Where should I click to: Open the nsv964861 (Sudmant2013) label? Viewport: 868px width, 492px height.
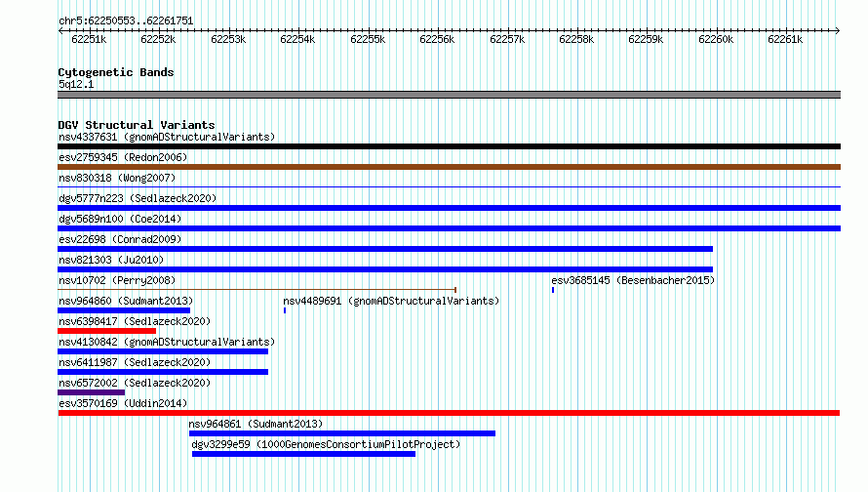[x=256, y=424]
